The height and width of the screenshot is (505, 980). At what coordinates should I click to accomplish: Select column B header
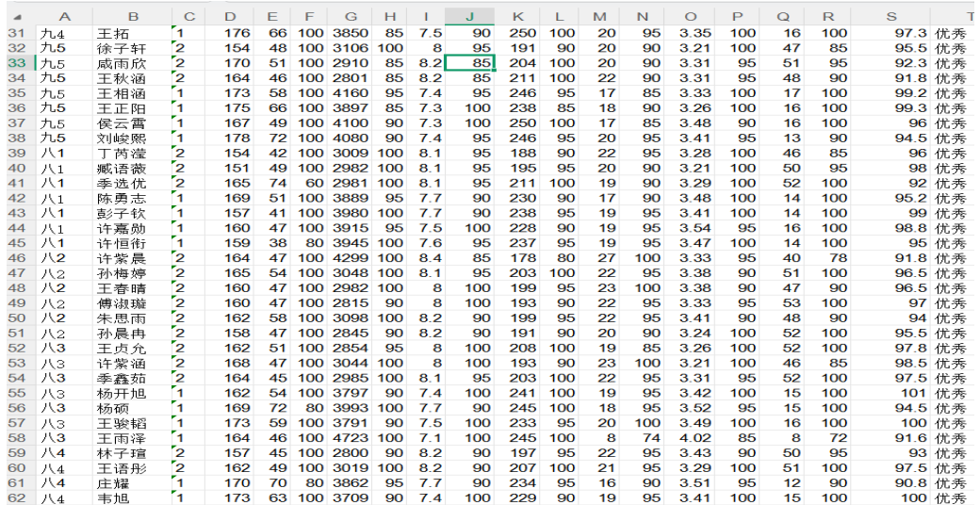133,17
